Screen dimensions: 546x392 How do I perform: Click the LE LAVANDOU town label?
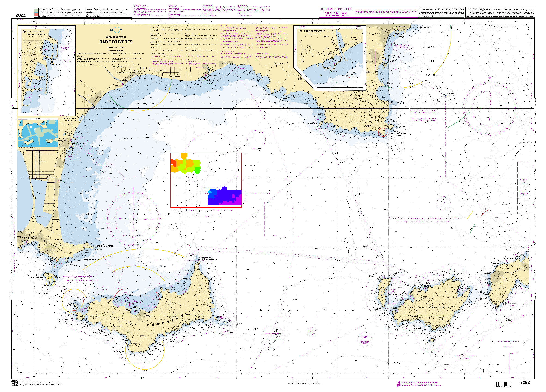coord(399,26)
